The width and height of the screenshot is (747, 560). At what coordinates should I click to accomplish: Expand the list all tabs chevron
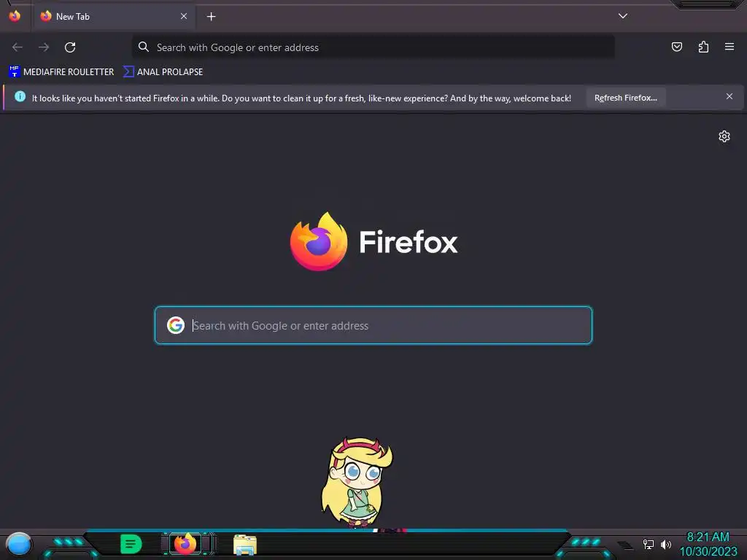coord(623,16)
